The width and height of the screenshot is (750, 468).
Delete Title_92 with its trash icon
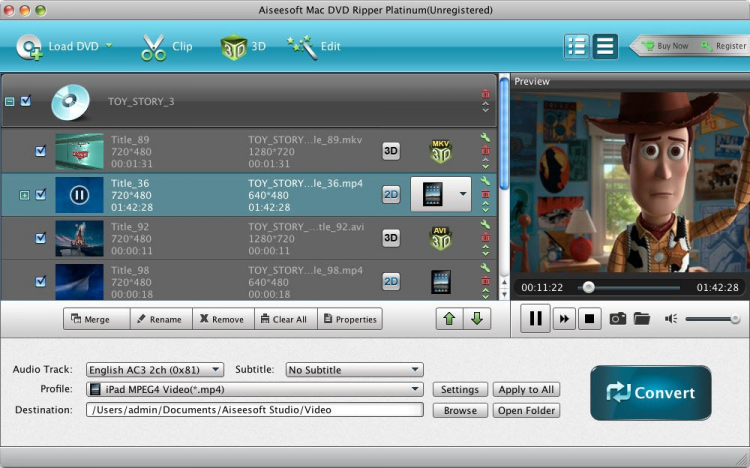[x=485, y=237]
